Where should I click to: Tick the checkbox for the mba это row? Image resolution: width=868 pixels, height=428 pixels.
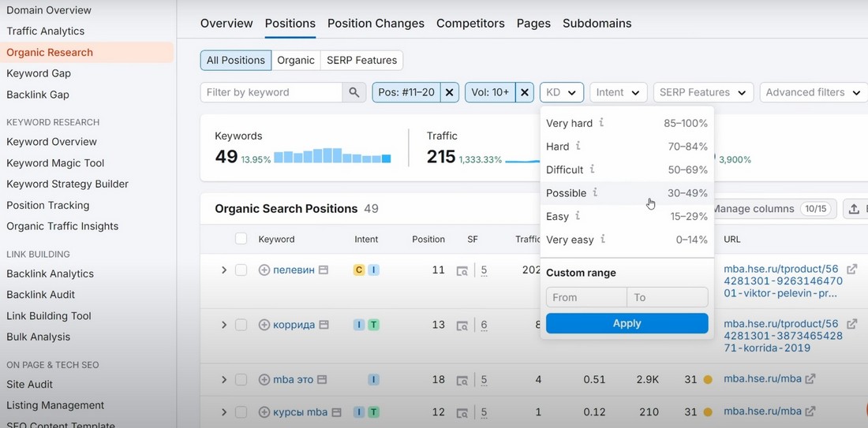241,379
